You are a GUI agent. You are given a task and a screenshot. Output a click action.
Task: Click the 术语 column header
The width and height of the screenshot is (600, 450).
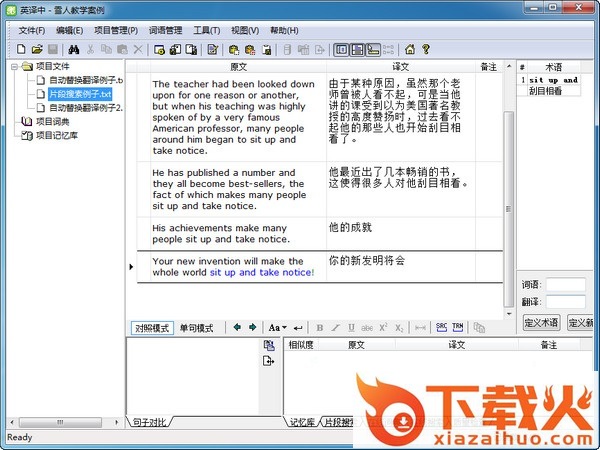(x=554, y=67)
